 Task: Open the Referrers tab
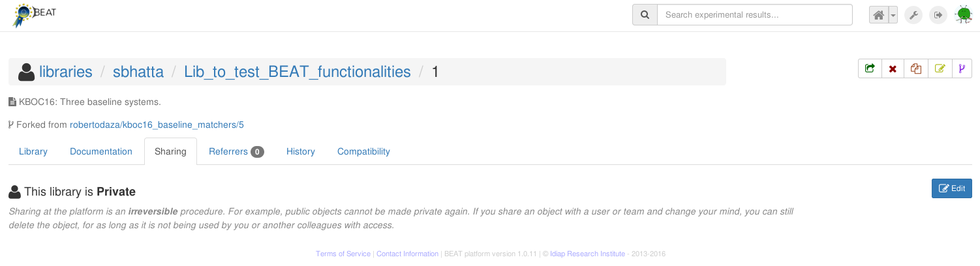pos(236,151)
